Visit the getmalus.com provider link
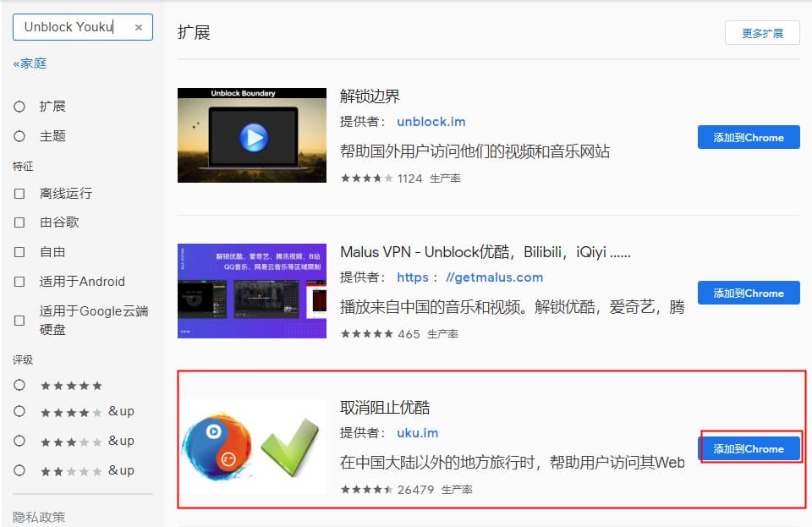The image size is (812, 527). click(469, 277)
